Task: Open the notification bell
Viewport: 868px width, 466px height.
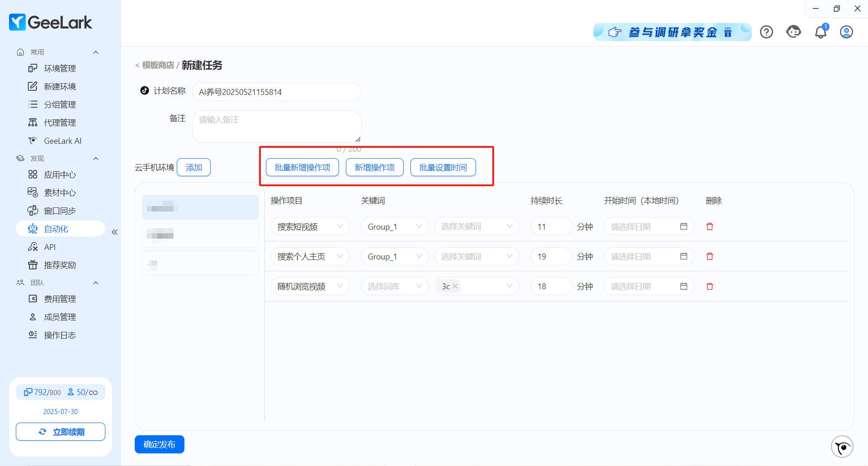Action: pyautogui.click(x=821, y=32)
